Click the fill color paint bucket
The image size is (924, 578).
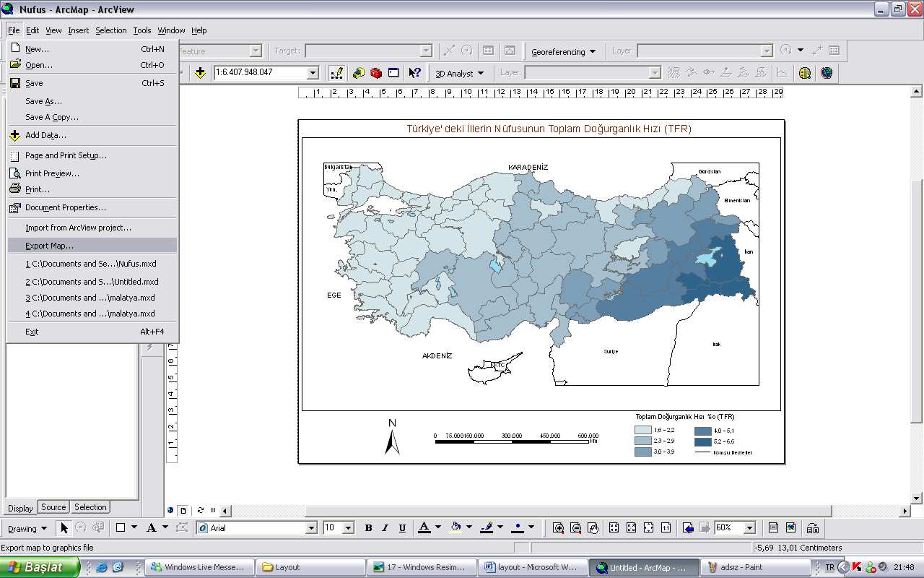click(x=456, y=528)
